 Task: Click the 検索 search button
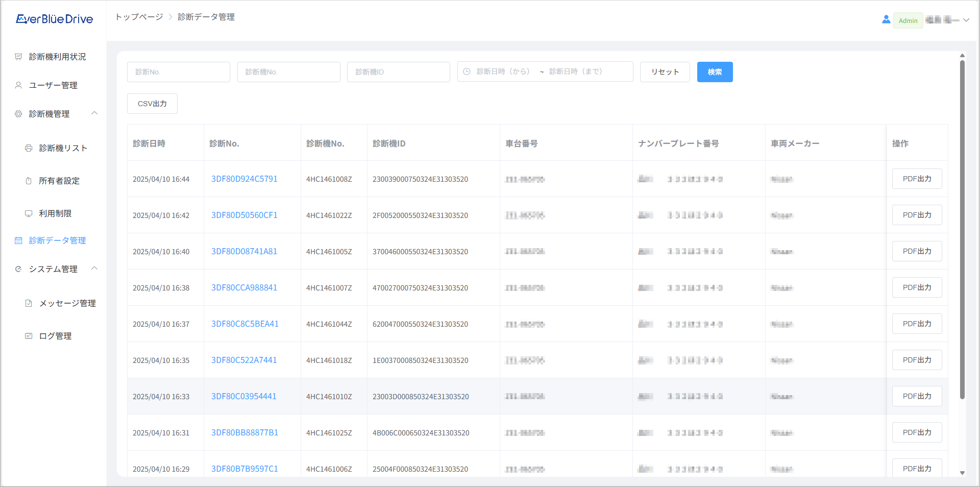coord(715,72)
